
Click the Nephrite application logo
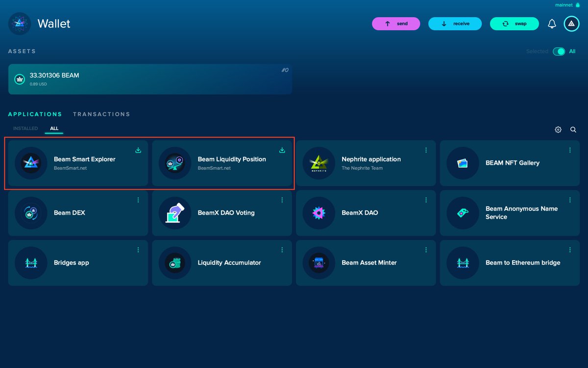pos(319,163)
